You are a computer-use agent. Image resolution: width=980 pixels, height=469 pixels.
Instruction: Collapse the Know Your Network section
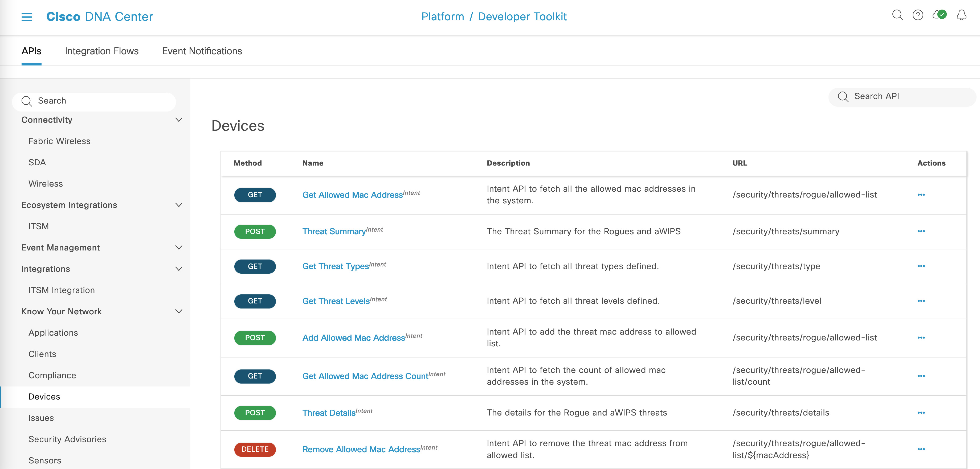coord(179,311)
